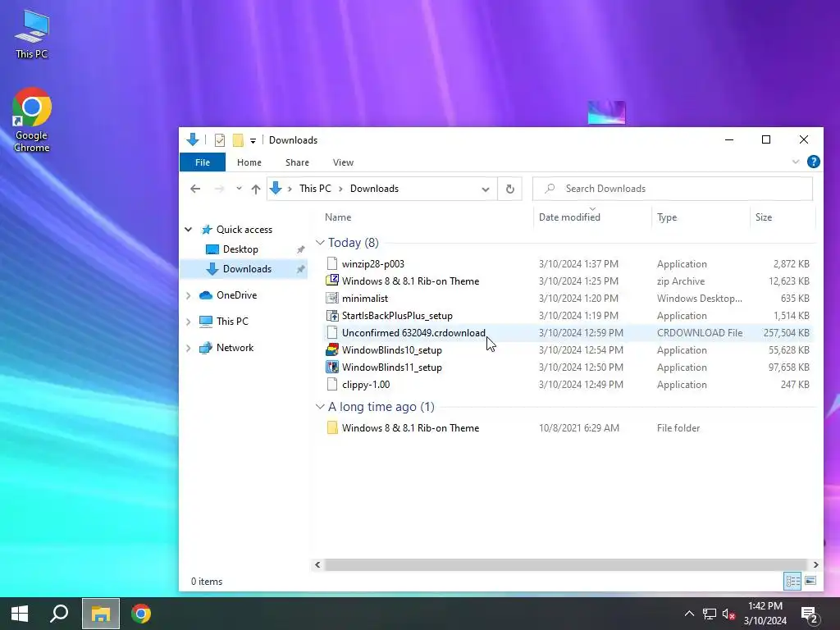Click Downloads in the address bar path
This screenshot has height=630, width=840.
pos(374,189)
